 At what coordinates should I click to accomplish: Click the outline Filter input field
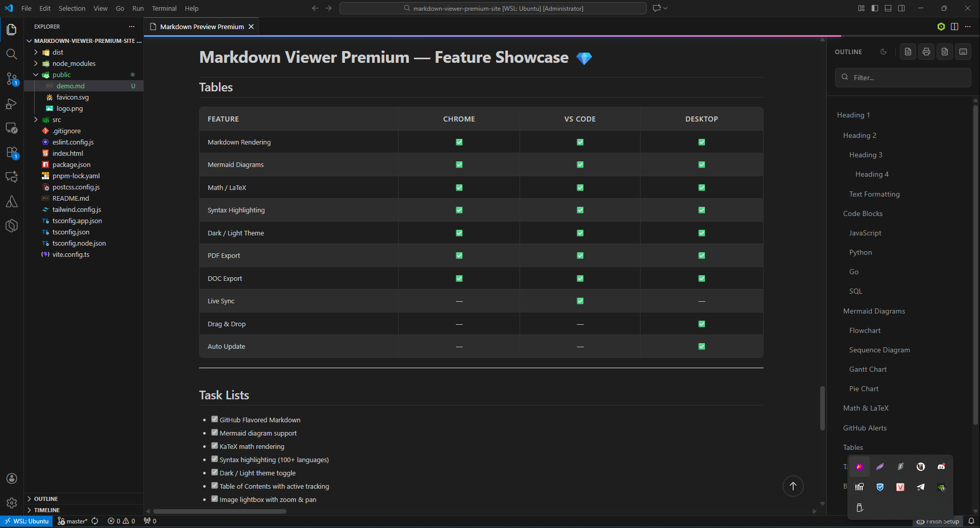click(903, 78)
